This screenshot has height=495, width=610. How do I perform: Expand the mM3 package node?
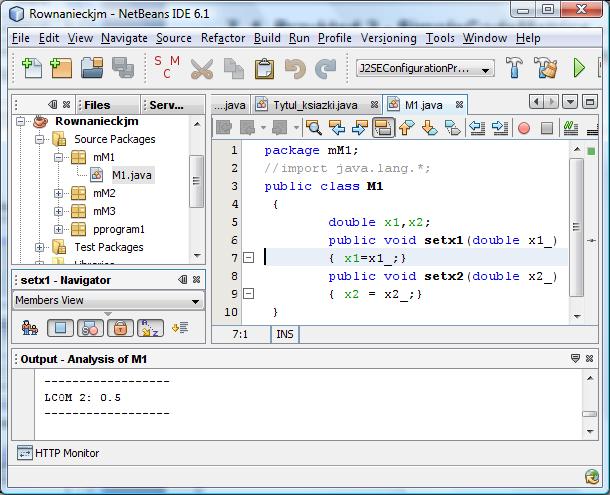(58, 211)
